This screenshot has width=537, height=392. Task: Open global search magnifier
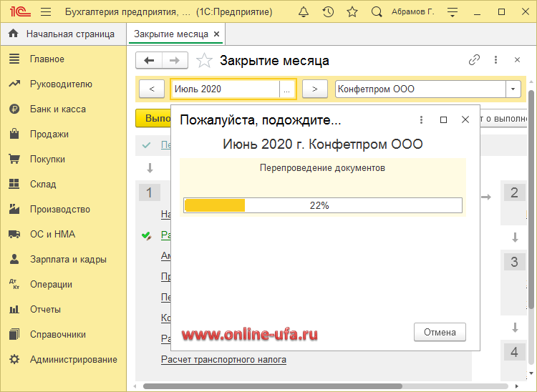tap(377, 12)
